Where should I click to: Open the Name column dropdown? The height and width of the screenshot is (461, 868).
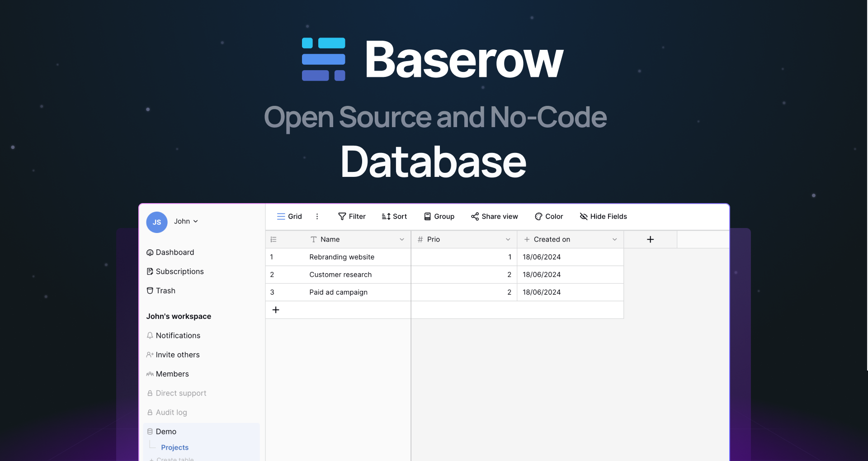tap(402, 239)
